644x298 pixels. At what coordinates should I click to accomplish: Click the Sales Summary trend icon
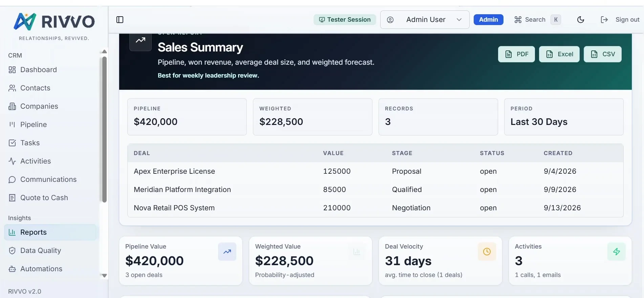(141, 41)
